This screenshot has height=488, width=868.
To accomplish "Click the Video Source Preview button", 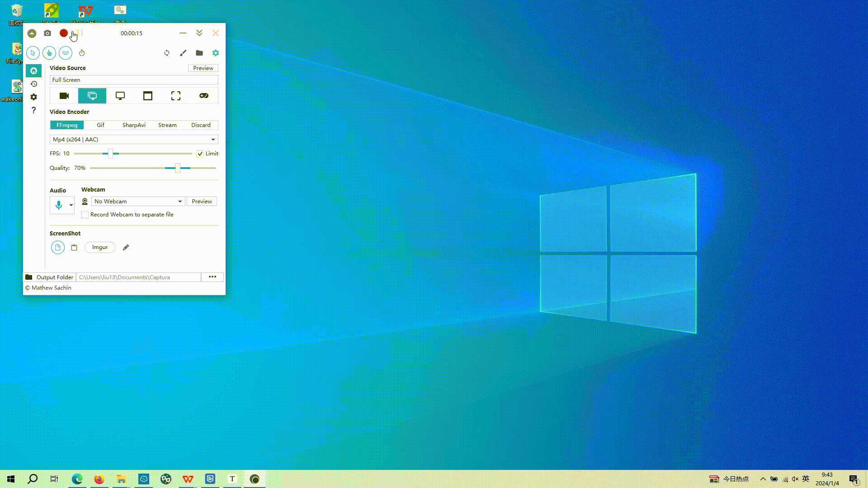I will click(x=203, y=68).
